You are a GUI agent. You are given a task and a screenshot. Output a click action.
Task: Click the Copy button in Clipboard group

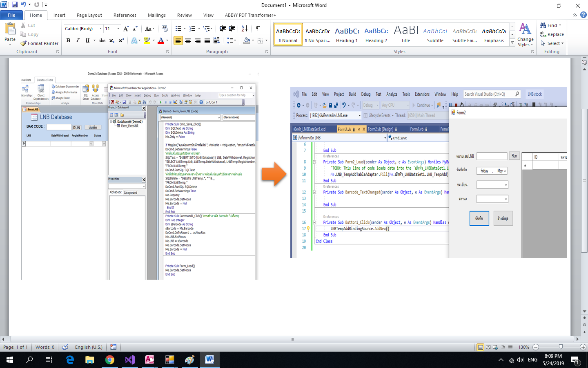click(29, 34)
